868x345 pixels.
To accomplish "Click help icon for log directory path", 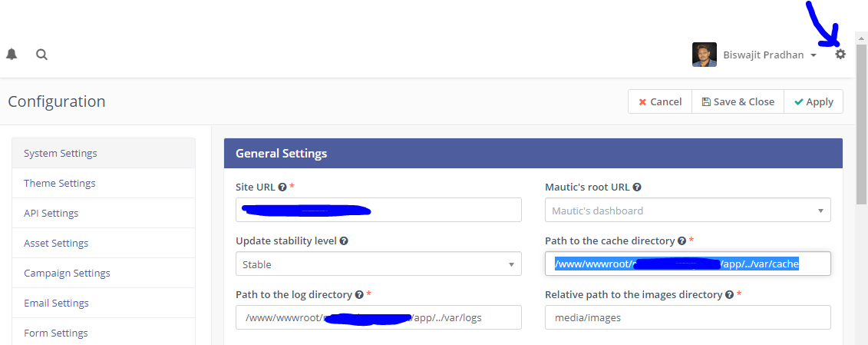I will [359, 294].
